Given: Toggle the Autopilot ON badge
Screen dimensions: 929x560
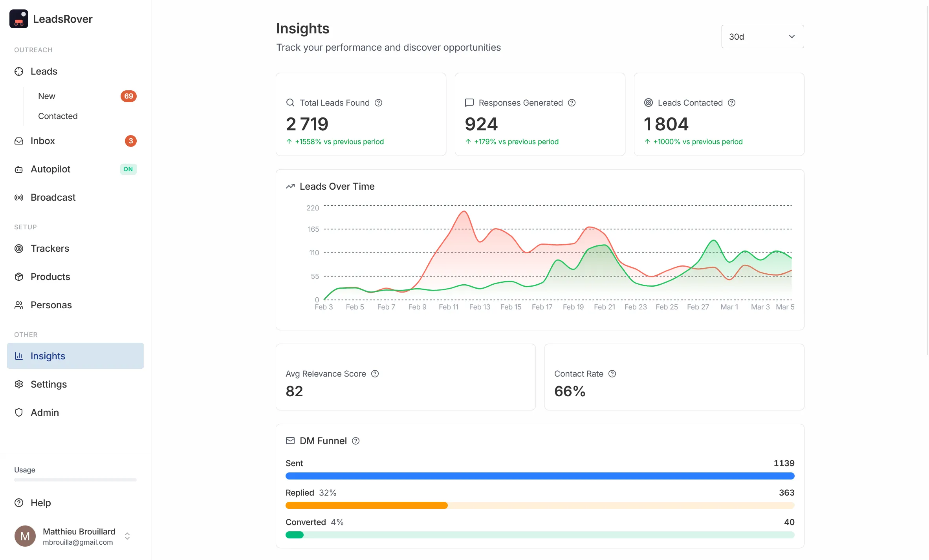Looking at the screenshot, I should point(128,169).
